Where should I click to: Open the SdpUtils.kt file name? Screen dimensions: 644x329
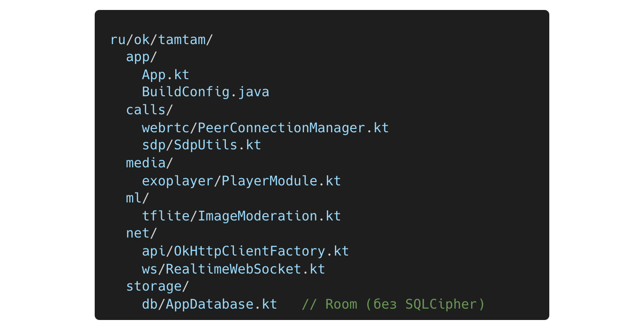217,145
